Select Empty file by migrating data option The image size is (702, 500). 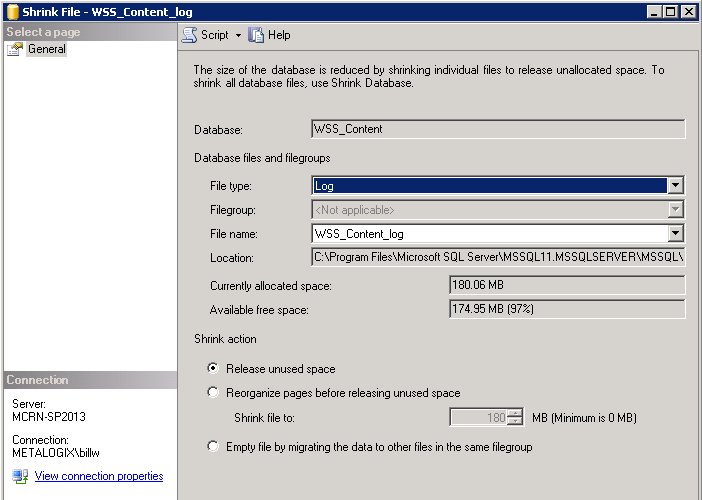pos(213,446)
